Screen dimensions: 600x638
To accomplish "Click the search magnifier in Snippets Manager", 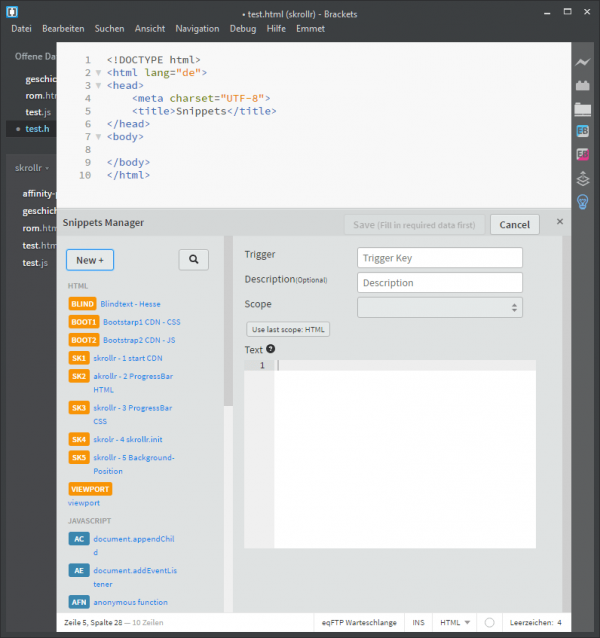I will click(x=194, y=260).
